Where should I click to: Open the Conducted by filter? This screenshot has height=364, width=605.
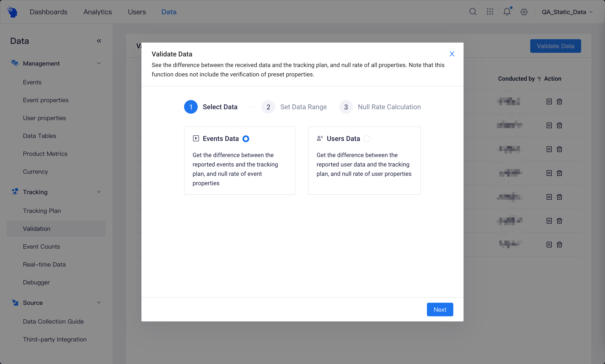point(539,79)
